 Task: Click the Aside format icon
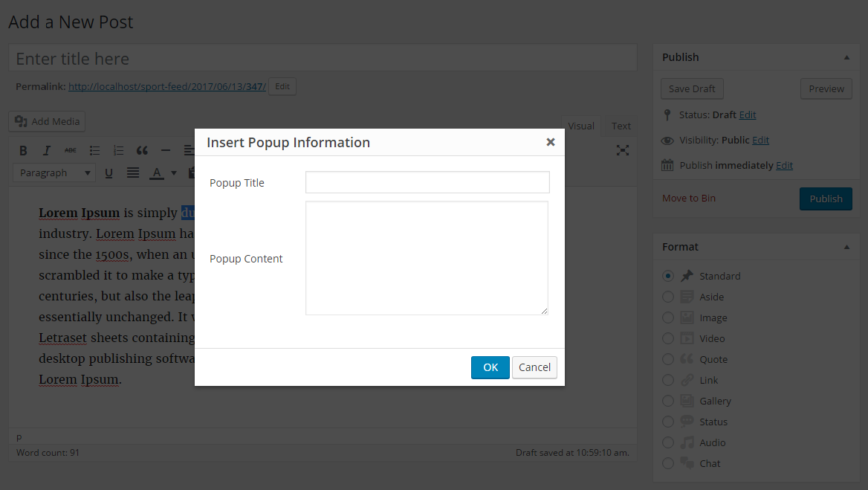[687, 297]
